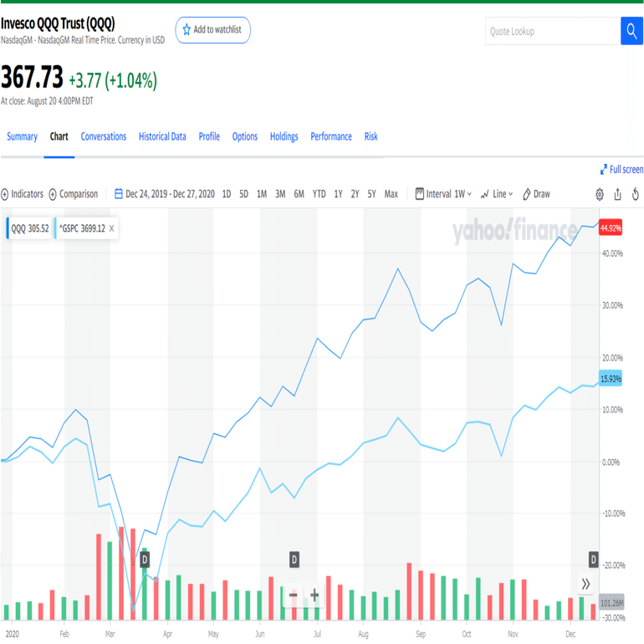Remove the ^GSPC comparison with X
This screenshot has width=644, height=644.
coord(111,228)
